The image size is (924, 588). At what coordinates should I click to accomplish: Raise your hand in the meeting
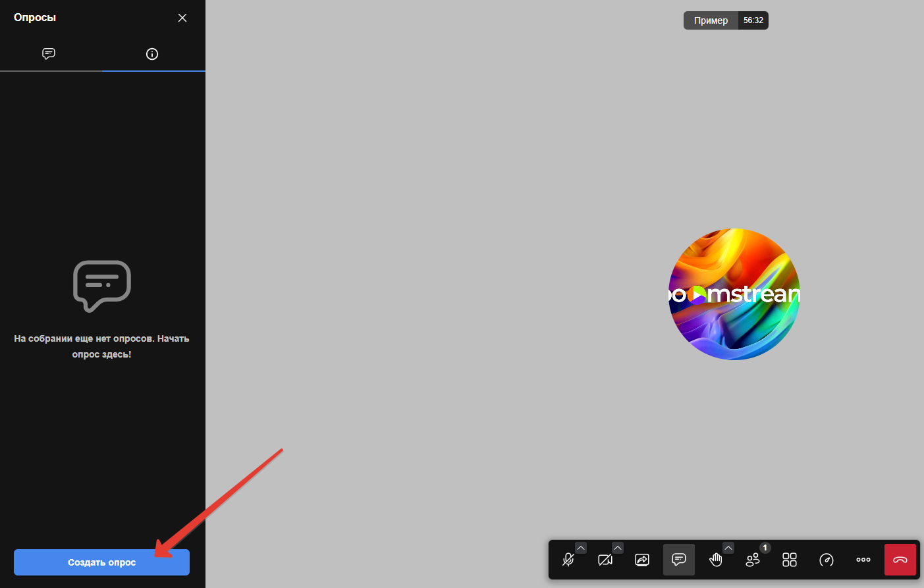pyautogui.click(x=716, y=560)
